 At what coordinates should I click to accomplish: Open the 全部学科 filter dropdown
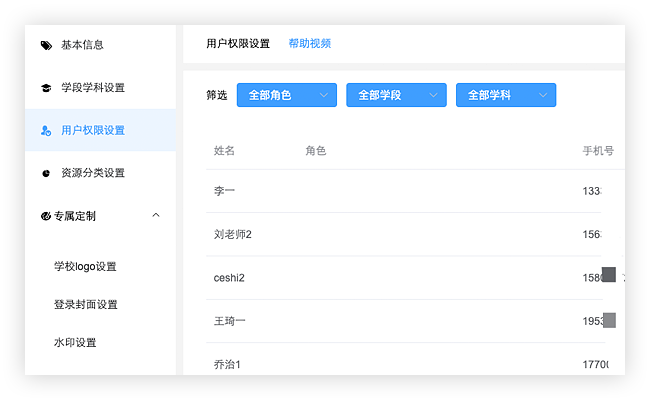(x=506, y=95)
